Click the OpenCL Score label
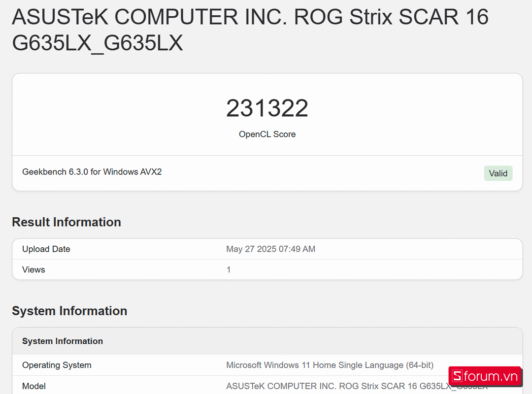Viewport: 532px width, 394px height. [x=267, y=134]
